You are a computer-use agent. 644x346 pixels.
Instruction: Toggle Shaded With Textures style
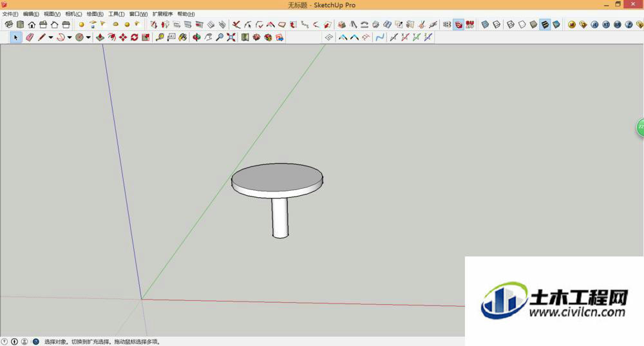[545, 24]
